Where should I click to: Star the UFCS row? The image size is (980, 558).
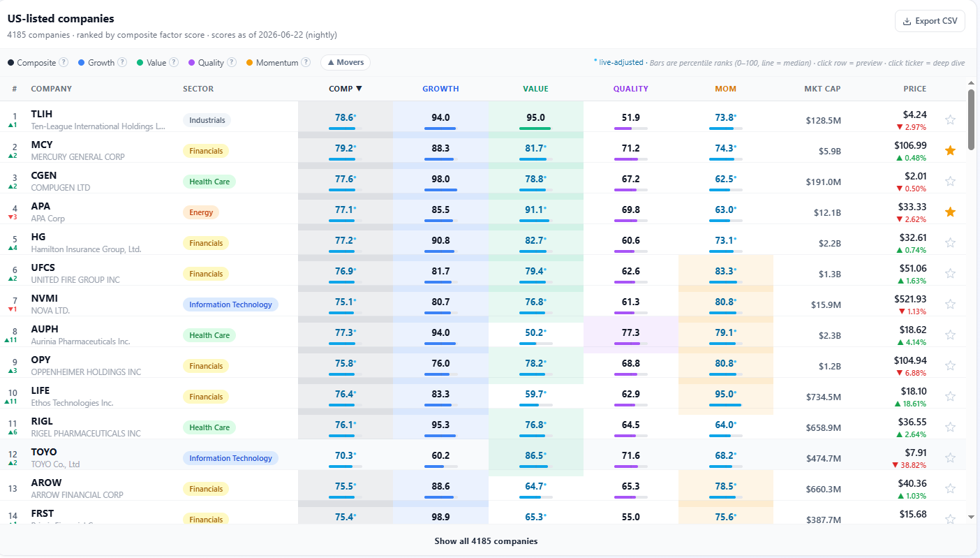pyautogui.click(x=950, y=273)
